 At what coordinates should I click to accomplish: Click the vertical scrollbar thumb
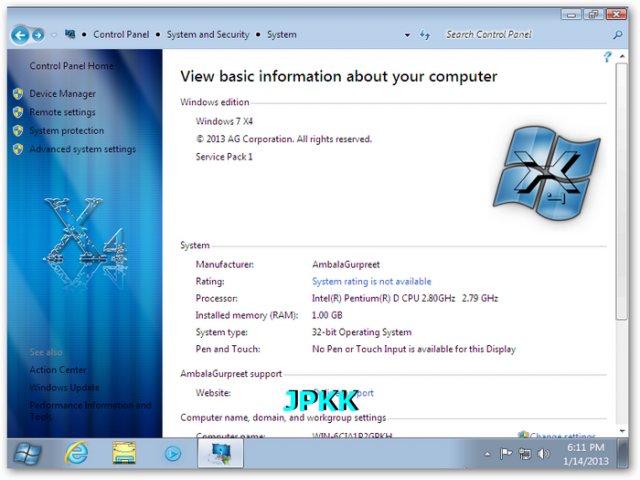pyautogui.click(x=622, y=191)
